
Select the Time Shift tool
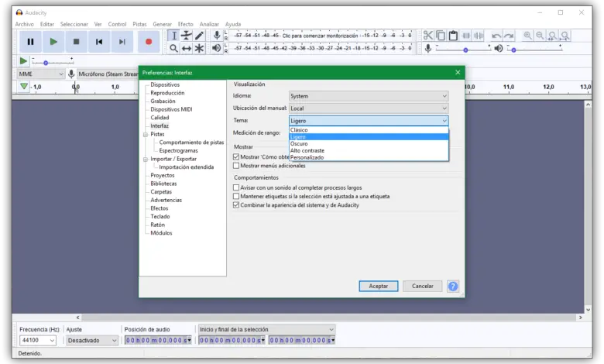pos(187,48)
